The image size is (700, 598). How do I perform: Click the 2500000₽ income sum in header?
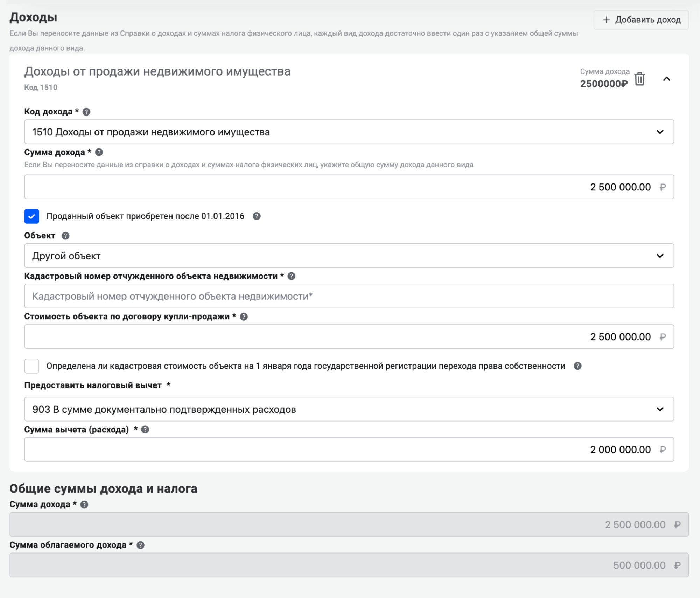click(x=604, y=84)
